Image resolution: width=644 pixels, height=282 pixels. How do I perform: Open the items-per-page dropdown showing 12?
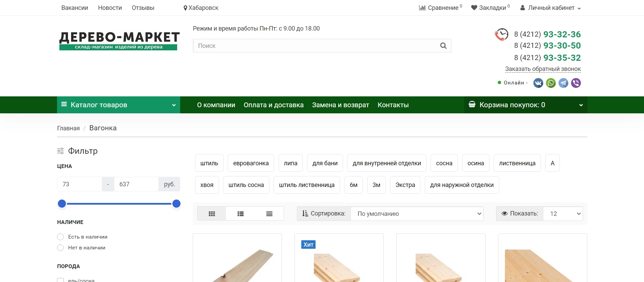click(x=563, y=214)
